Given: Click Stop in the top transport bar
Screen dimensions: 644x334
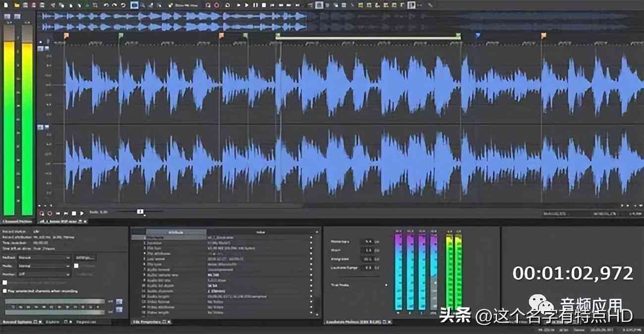Looking at the screenshot, I should tap(264, 4).
